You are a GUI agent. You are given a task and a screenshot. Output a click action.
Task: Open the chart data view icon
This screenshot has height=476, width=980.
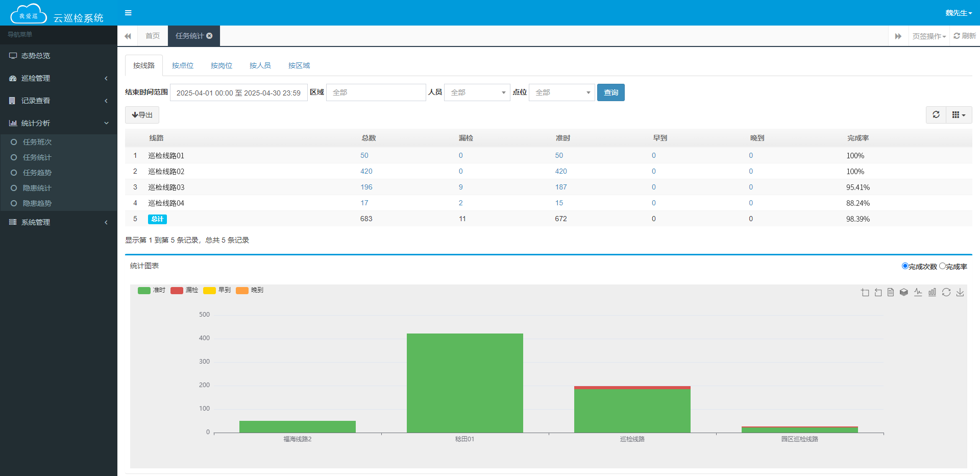click(891, 292)
